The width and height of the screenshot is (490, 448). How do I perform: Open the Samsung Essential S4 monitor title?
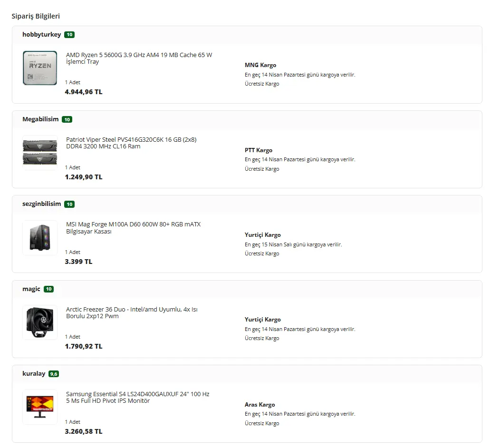[137, 398]
